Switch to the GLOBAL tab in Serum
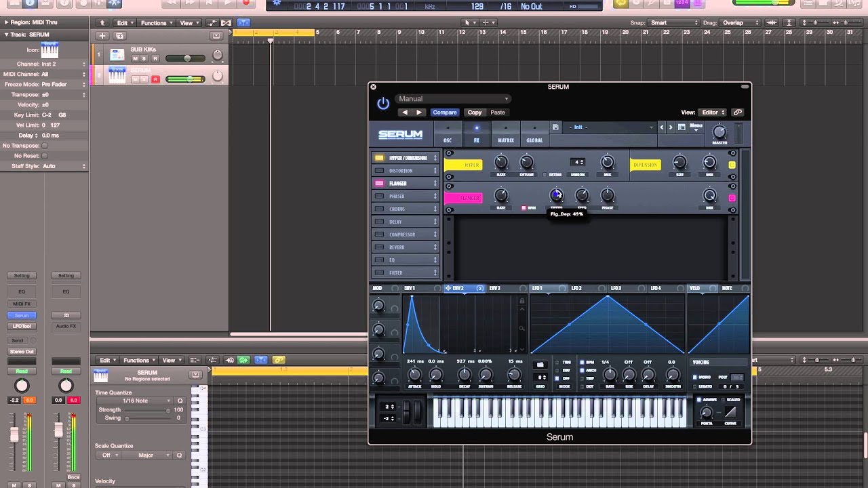The width and height of the screenshot is (868, 488). click(x=534, y=134)
